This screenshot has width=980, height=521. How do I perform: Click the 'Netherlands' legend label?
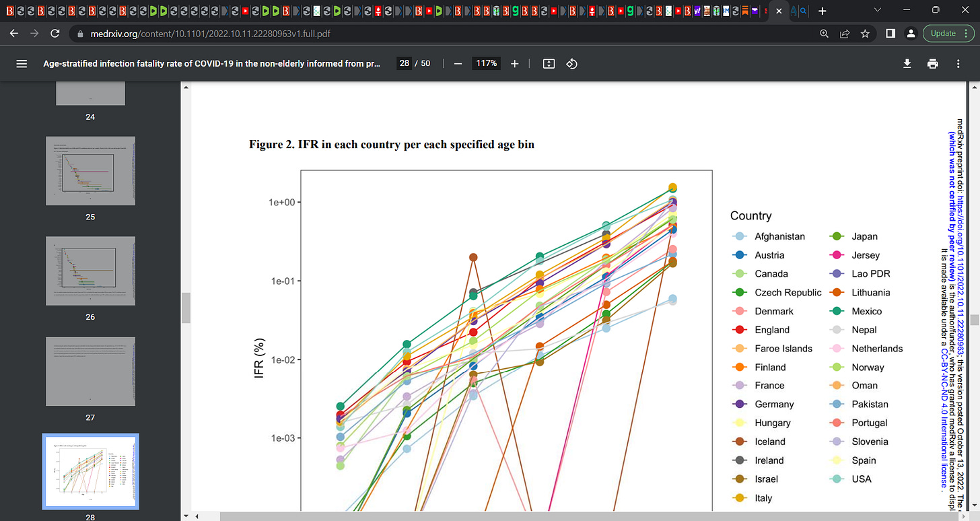click(x=877, y=349)
